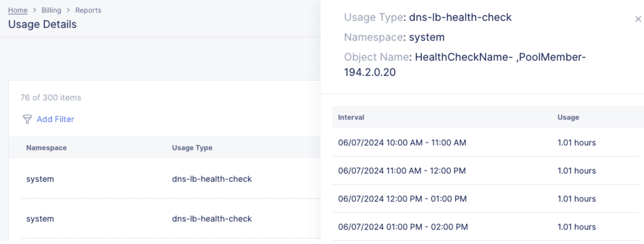Sort by the Namespace column header

(46, 148)
